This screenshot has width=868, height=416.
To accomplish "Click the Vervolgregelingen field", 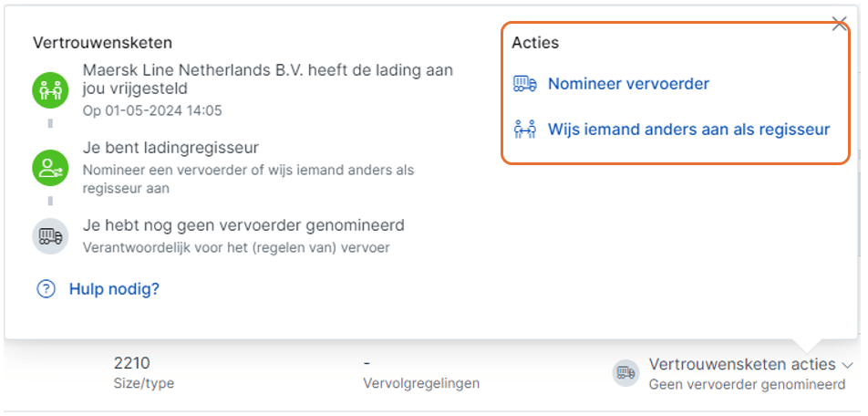I will [421, 383].
